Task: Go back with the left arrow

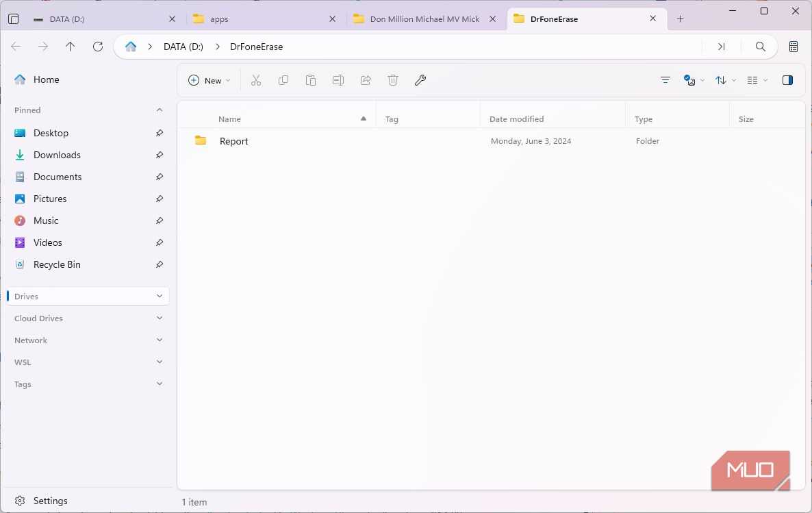Action: pos(16,47)
